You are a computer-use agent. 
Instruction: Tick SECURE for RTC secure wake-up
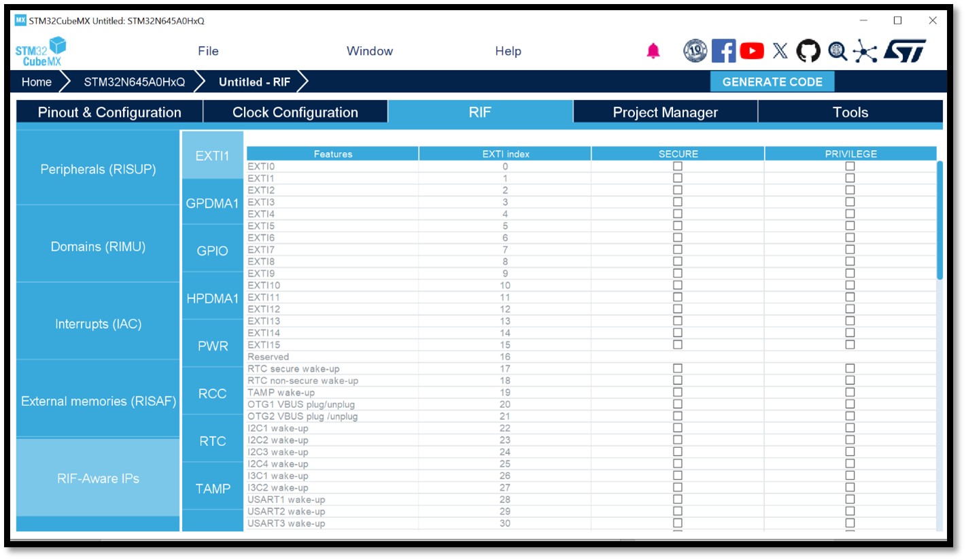coord(677,368)
